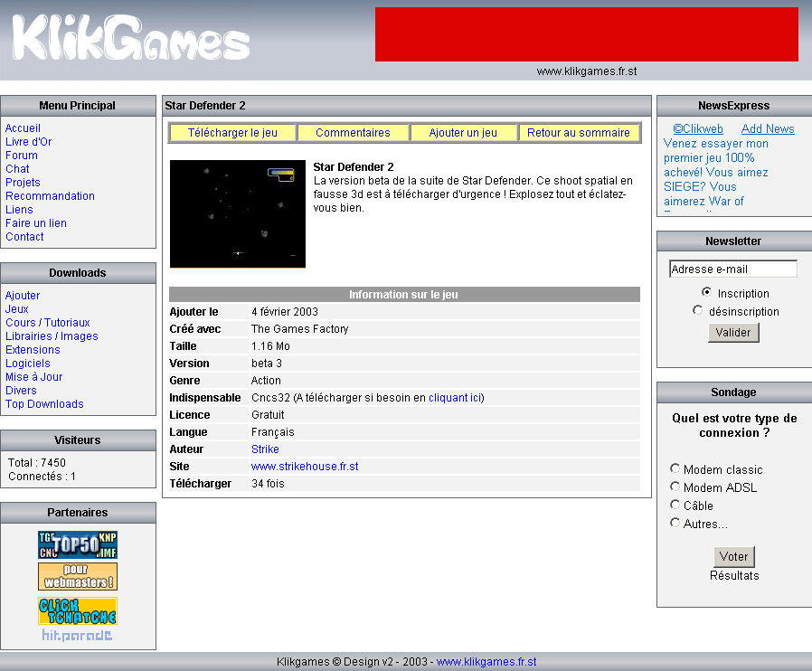Screen dimensions: 812x671
Task: Click the beta 3 version value
Action: (x=267, y=363)
